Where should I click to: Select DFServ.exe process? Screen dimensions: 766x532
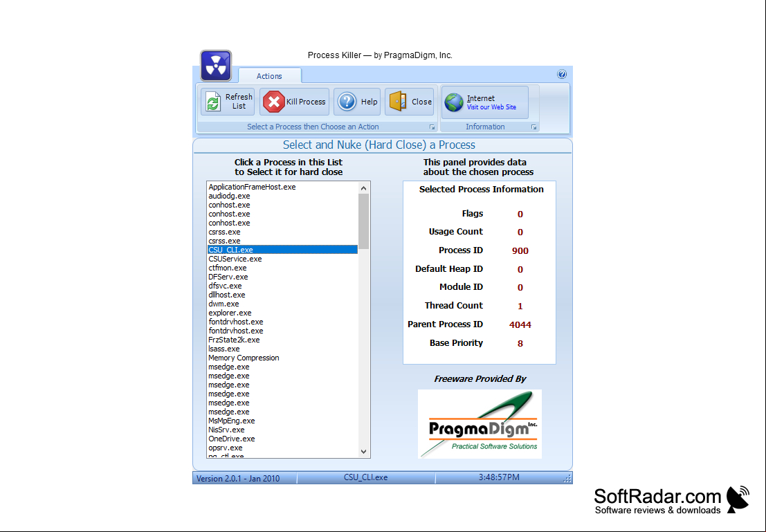[282, 277]
